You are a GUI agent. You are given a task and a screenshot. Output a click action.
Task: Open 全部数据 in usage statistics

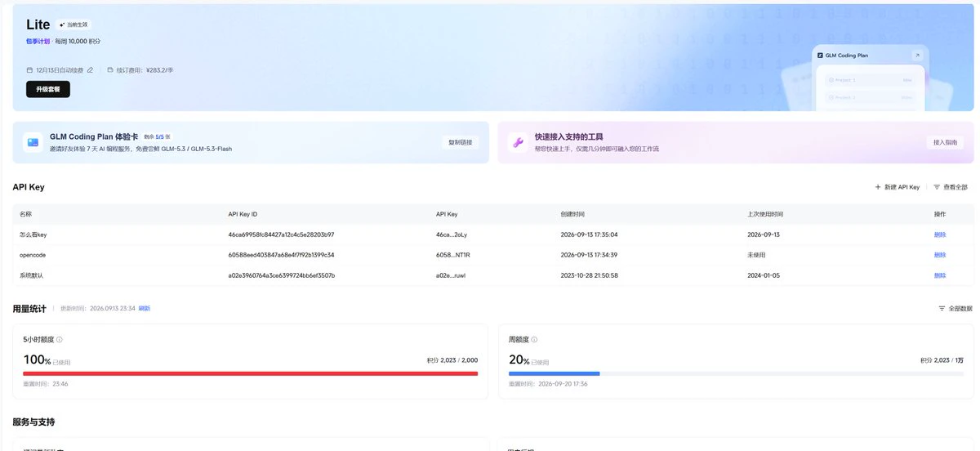(x=955, y=308)
